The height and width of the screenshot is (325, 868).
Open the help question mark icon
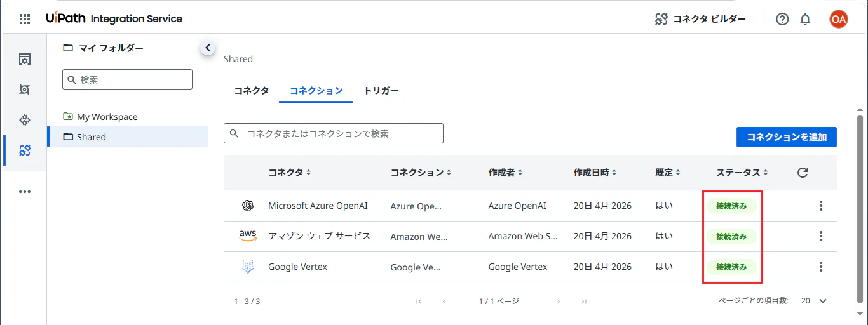782,19
